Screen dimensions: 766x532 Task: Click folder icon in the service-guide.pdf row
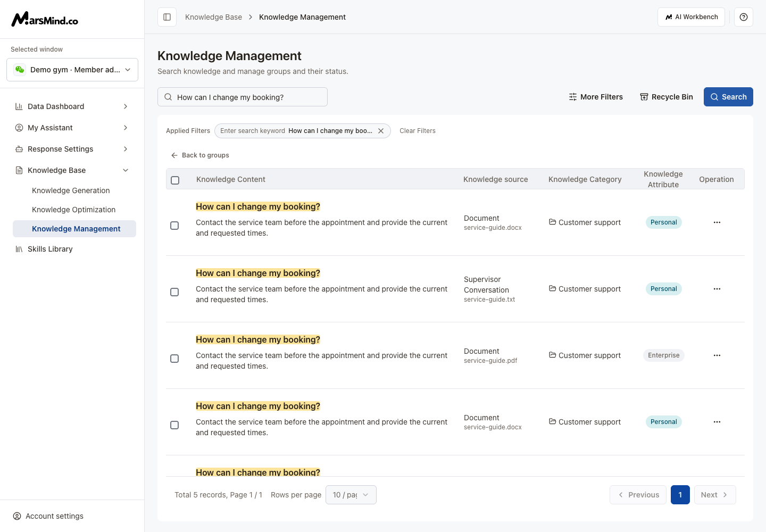coord(553,355)
